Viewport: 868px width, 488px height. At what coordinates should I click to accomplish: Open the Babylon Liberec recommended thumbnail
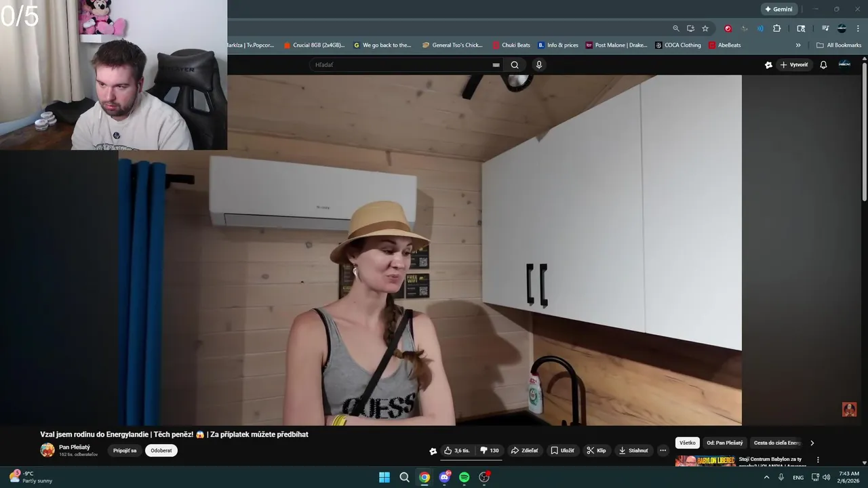tap(705, 461)
